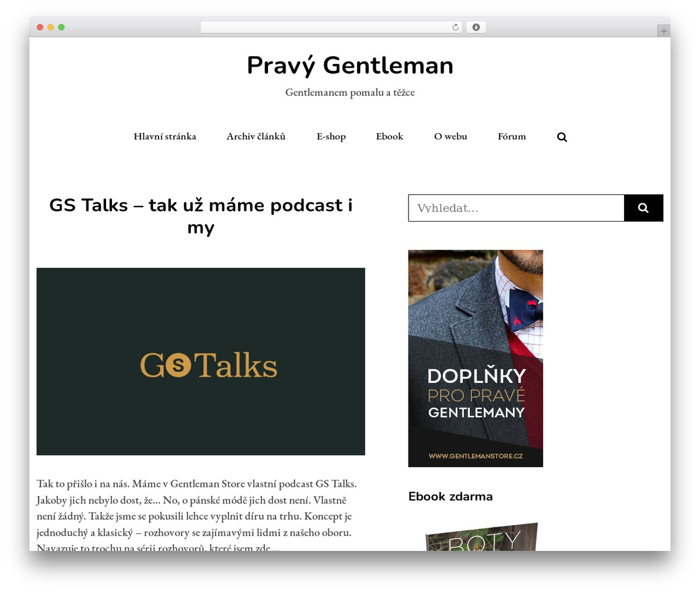Image resolution: width=700 pixels, height=593 pixels.
Task: Click the tagline Gentlemanem pomalu a těžce
Action: [350, 92]
